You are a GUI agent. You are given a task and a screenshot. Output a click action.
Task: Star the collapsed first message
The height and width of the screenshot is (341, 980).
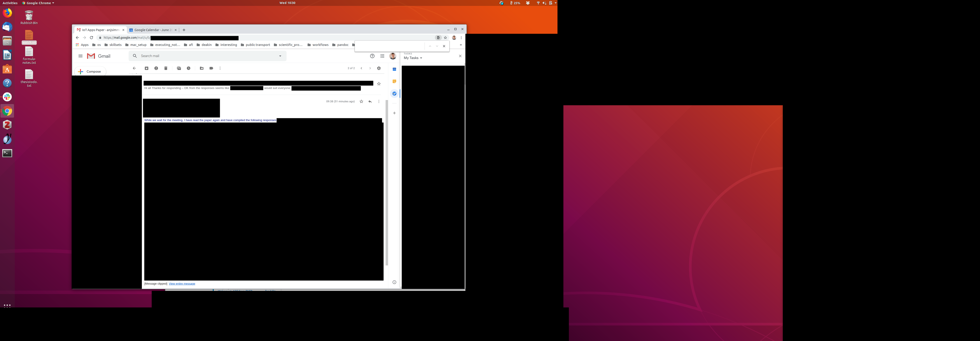[378, 84]
